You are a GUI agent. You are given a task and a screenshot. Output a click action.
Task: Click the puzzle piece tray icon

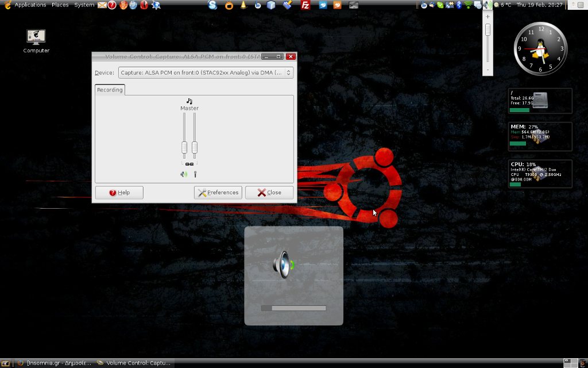pos(450,5)
